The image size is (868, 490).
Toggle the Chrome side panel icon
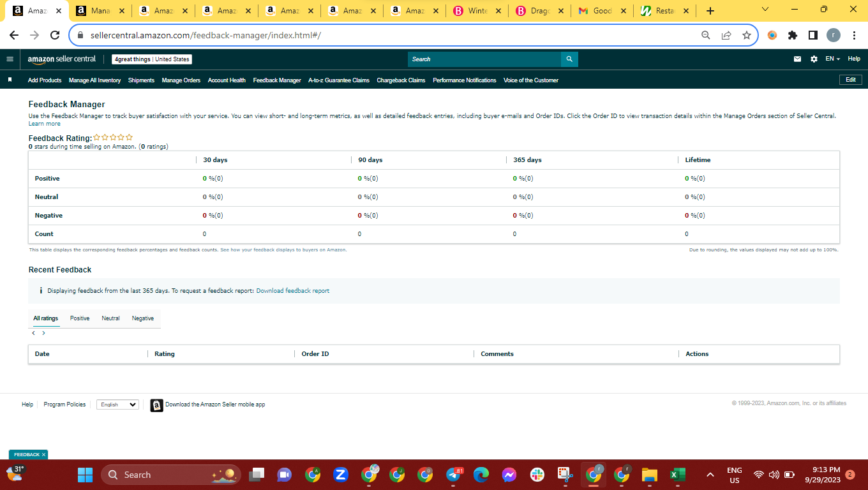812,35
